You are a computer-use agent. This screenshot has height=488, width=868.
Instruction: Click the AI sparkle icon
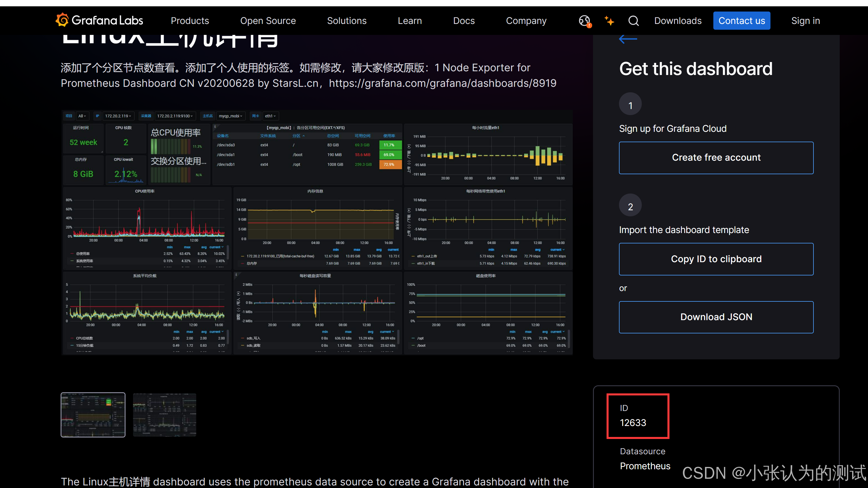pos(609,21)
